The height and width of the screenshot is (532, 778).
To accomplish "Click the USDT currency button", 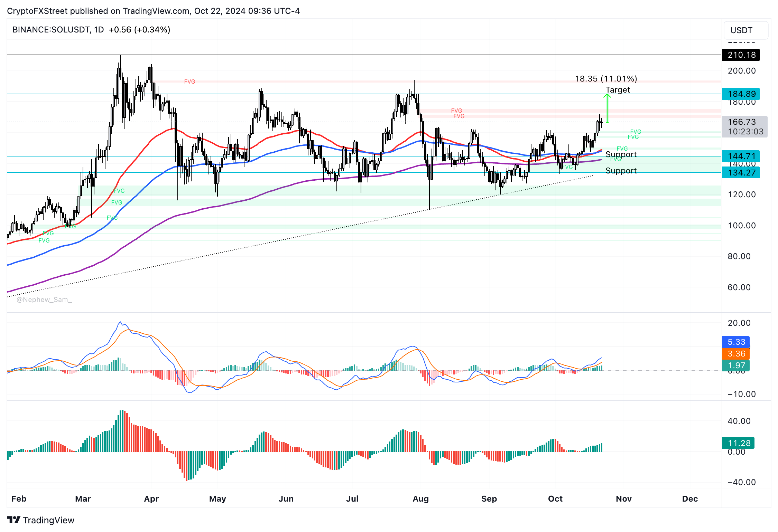I will click(x=746, y=30).
